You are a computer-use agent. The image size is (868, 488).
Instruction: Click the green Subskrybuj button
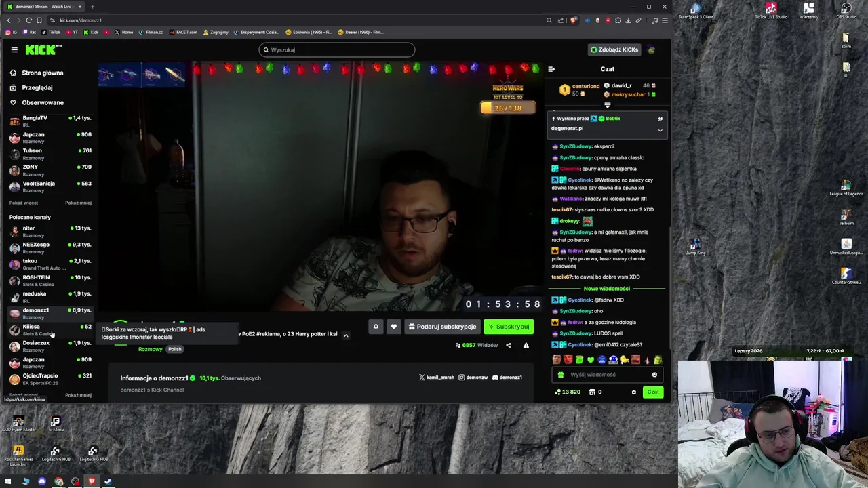point(509,327)
